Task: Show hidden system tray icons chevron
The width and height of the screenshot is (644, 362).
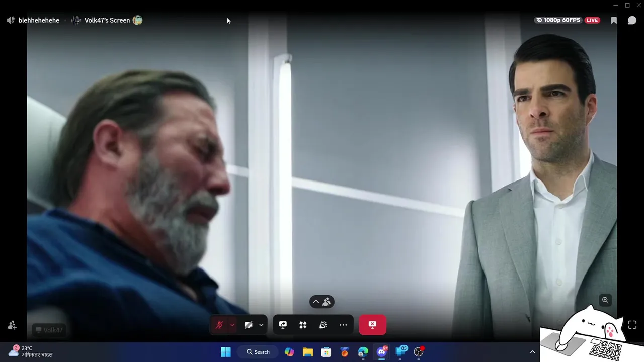Action: pyautogui.click(x=532, y=352)
